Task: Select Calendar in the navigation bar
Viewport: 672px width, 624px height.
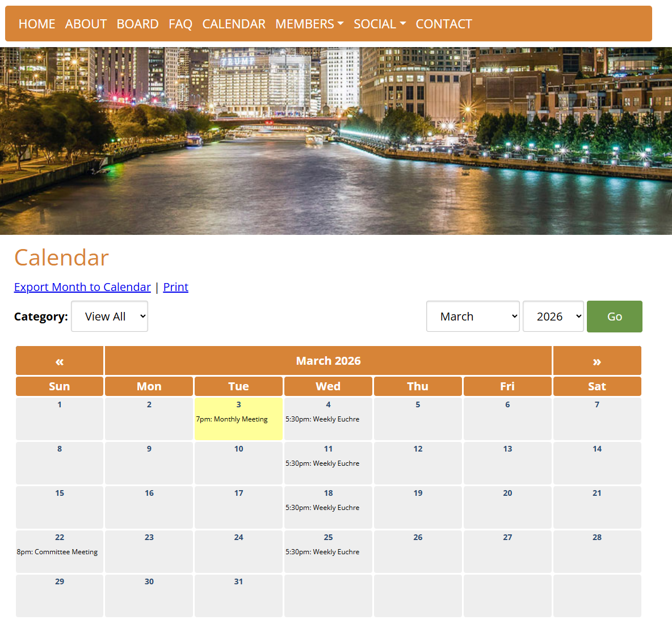Action: point(234,24)
